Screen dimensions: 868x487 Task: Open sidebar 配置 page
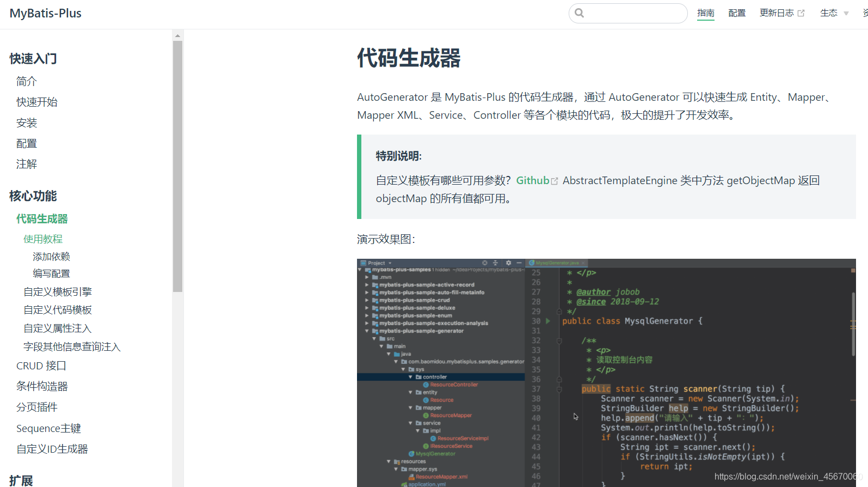(27, 143)
